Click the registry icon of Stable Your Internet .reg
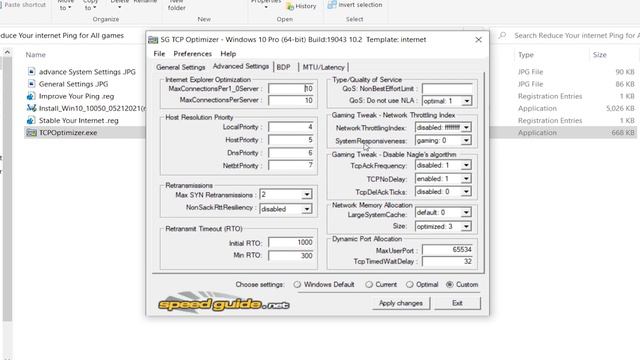Screen dimensions: 640x360 click(x=31, y=120)
